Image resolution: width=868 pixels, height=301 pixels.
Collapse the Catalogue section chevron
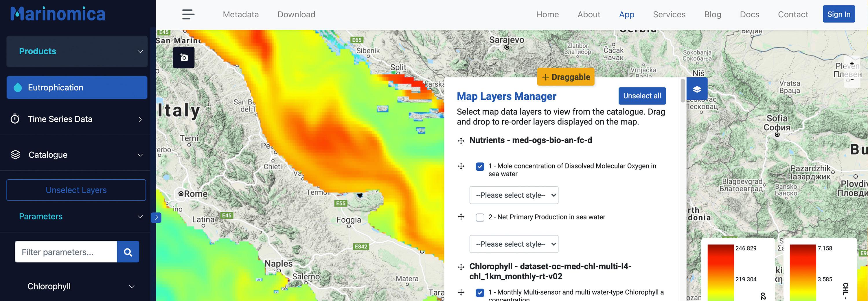(x=140, y=155)
